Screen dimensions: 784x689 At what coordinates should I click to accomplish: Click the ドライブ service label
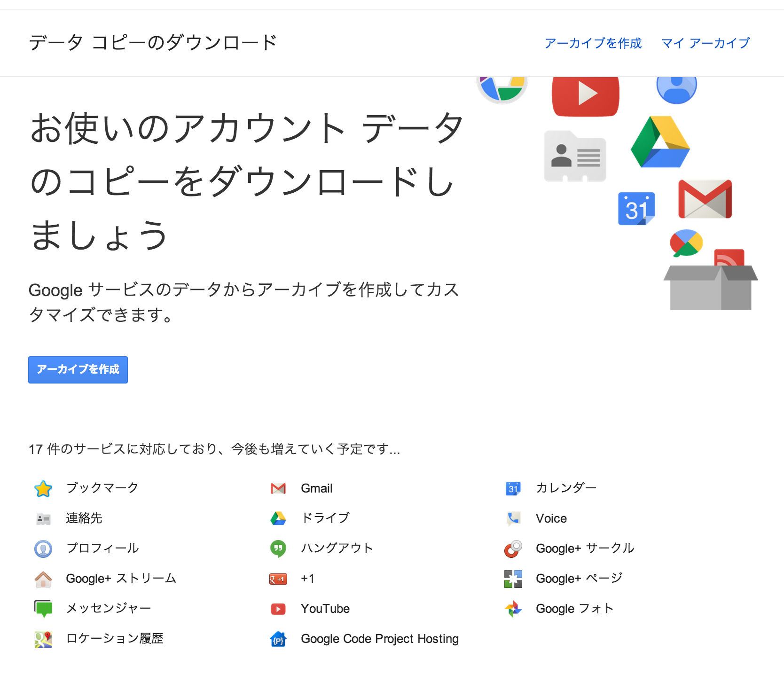[325, 518]
